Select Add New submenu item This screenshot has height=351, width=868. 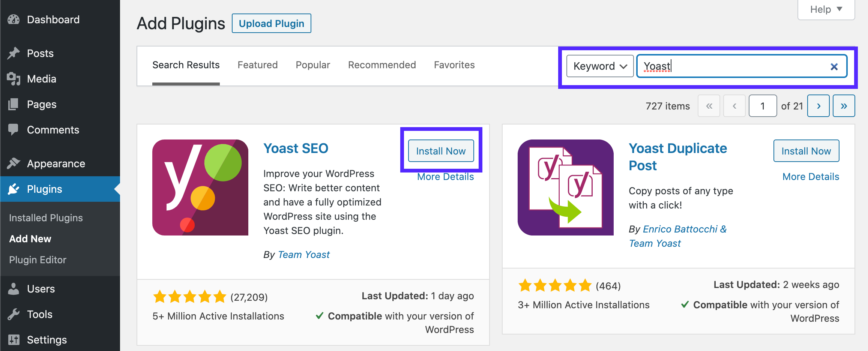30,239
